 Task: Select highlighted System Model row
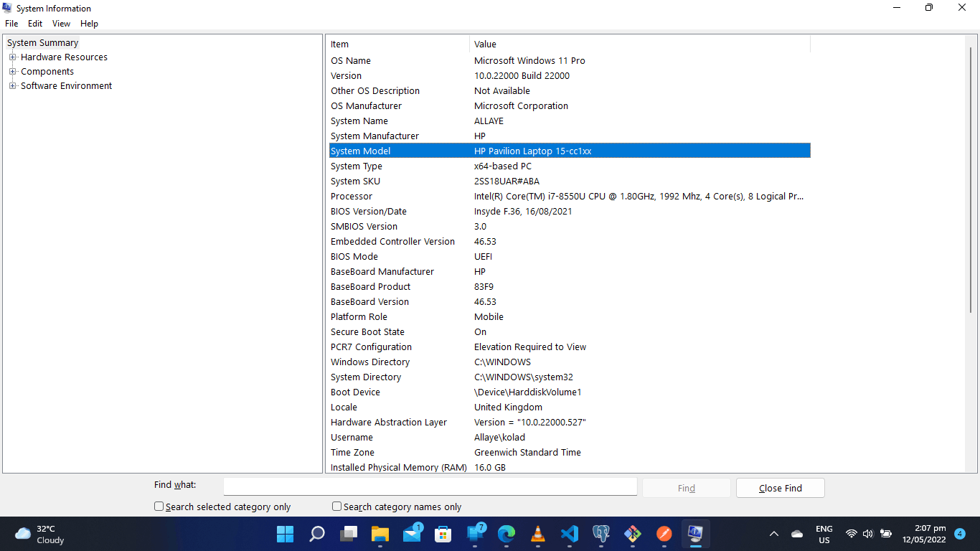tap(570, 151)
